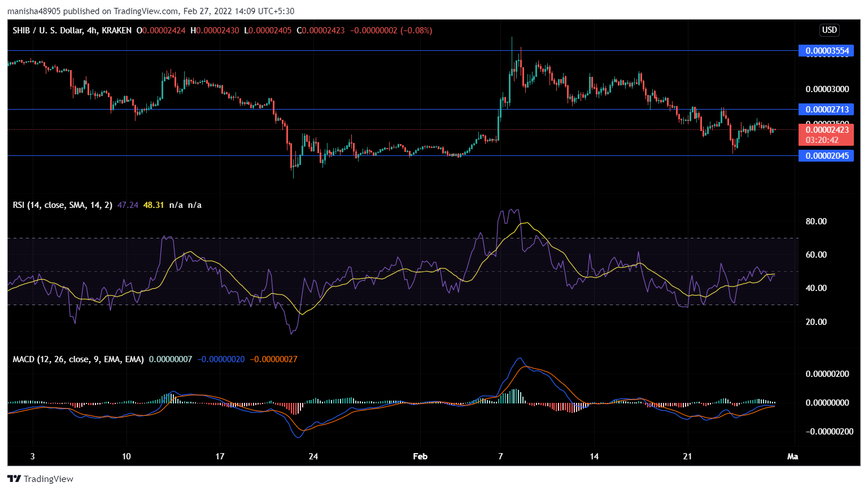Click the high value 0.00002430
Image resolution: width=868 pixels, height=491 pixels.
click(217, 31)
